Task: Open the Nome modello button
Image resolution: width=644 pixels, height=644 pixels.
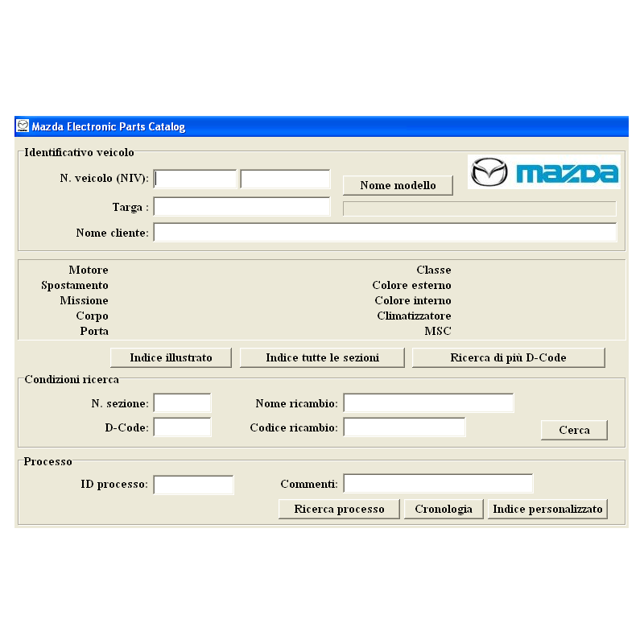Action: (x=398, y=185)
